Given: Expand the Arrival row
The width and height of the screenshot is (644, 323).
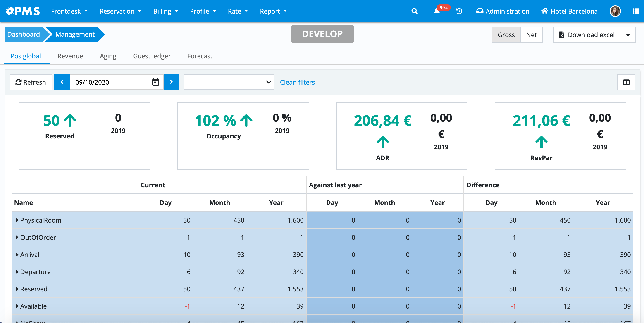Looking at the screenshot, I should click(x=17, y=254).
